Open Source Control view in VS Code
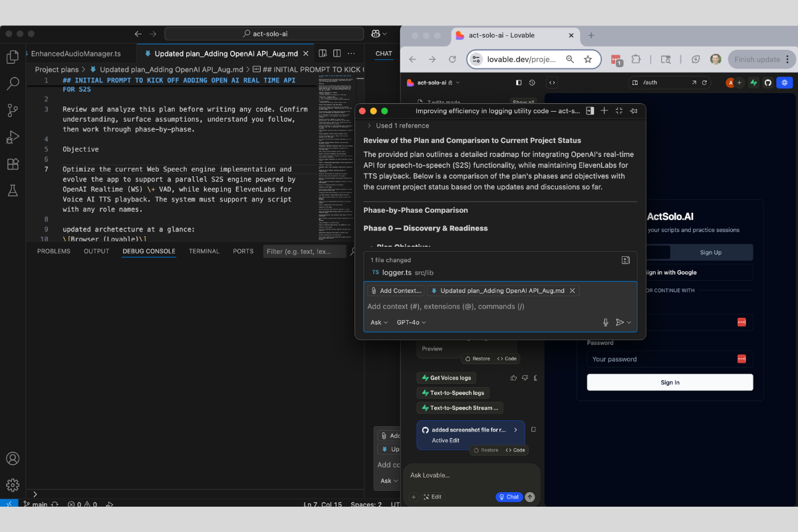 click(12, 110)
